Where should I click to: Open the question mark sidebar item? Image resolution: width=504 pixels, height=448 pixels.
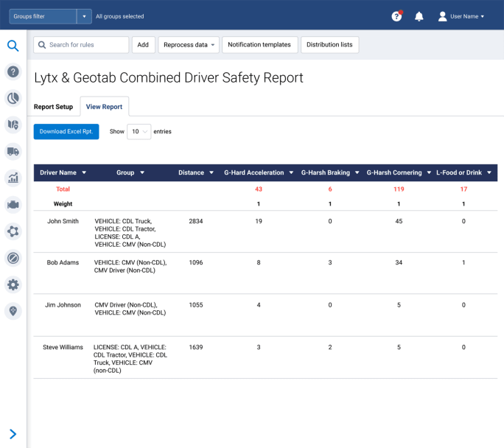[13, 71]
